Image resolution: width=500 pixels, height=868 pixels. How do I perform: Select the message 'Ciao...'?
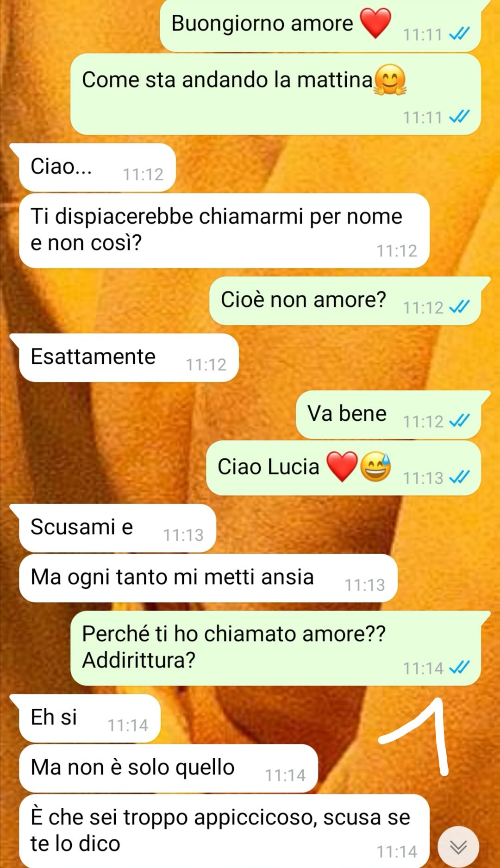pyautogui.click(x=97, y=167)
